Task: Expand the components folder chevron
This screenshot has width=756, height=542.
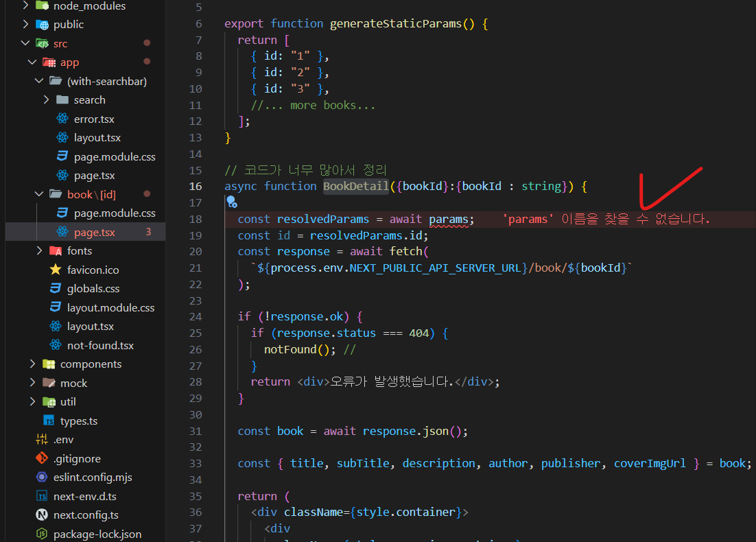Action: point(32,364)
